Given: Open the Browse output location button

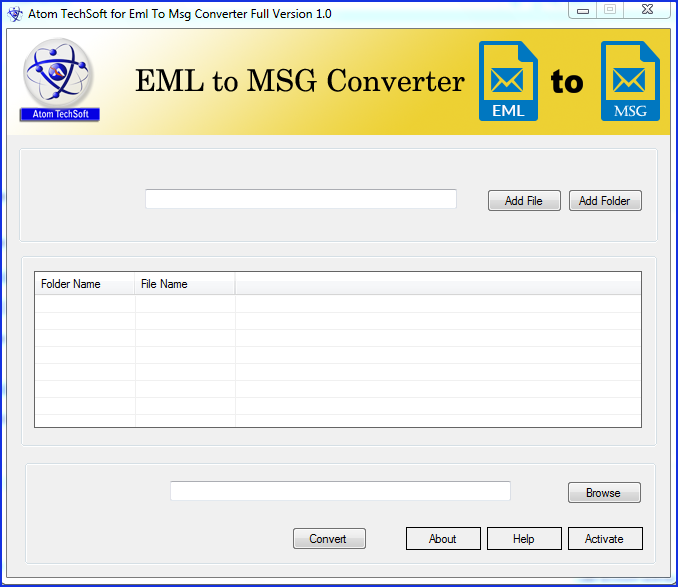Looking at the screenshot, I should pyautogui.click(x=604, y=492).
